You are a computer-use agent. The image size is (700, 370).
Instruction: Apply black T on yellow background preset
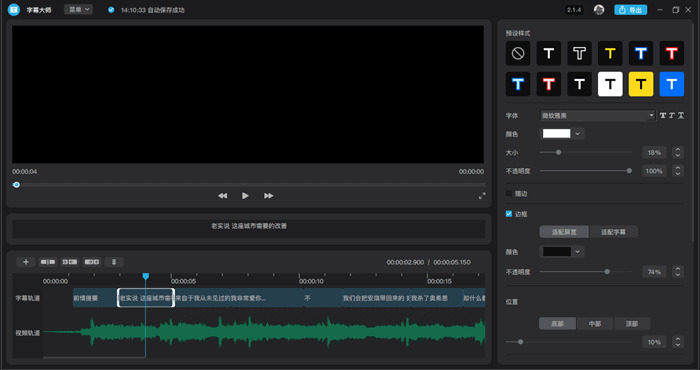(x=641, y=84)
